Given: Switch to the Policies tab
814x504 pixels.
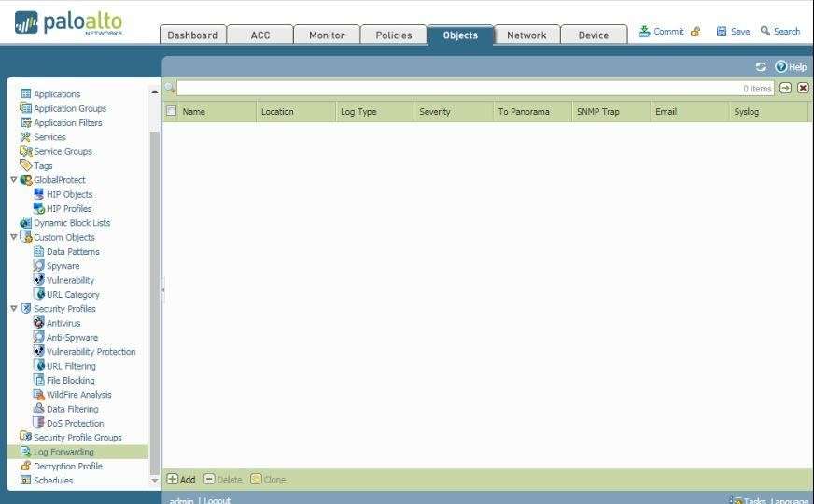Looking at the screenshot, I should (393, 35).
